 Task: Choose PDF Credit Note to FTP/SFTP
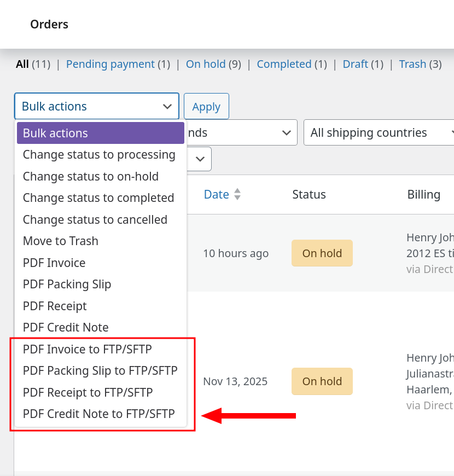tap(98, 414)
